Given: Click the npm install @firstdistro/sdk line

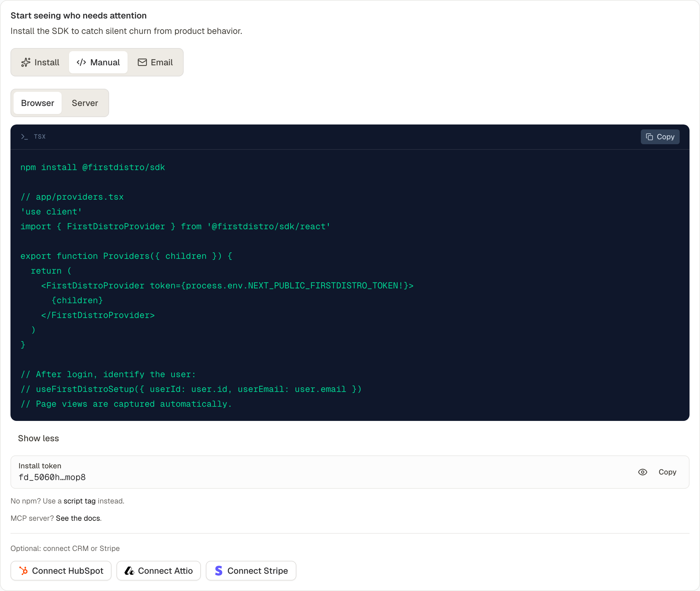Looking at the screenshot, I should tap(93, 167).
